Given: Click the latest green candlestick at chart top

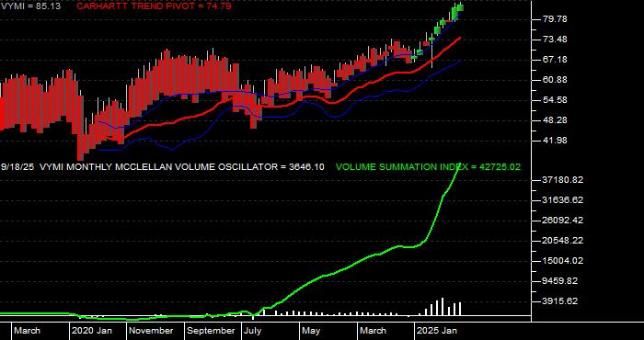Looking at the screenshot, I should point(460,7).
